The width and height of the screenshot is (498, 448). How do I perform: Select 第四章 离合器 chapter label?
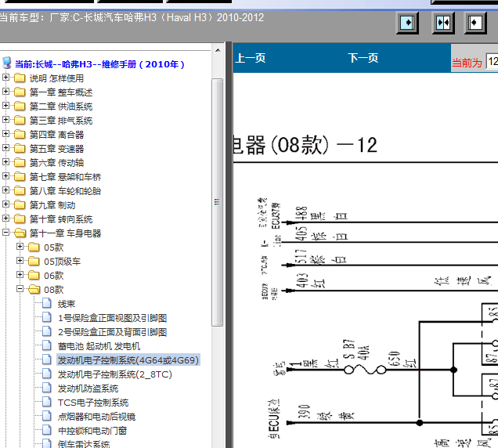pyautogui.click(x=56, y=135)
